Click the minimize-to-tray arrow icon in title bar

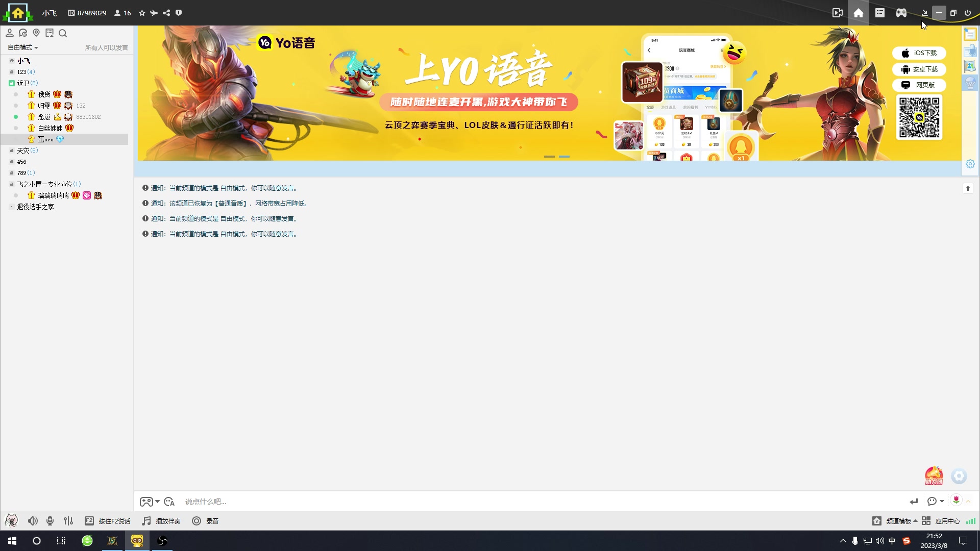pyautogui.click(x=924, y=13)
